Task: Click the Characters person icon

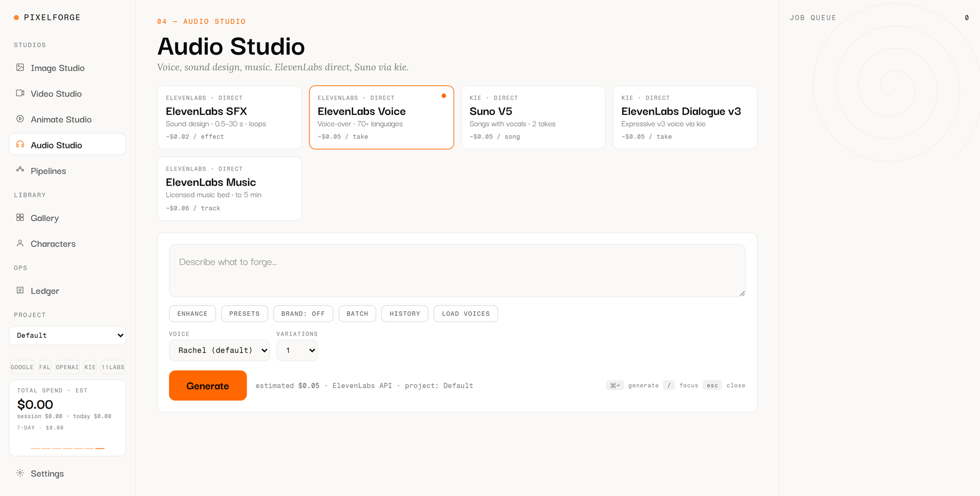Action: [20, 243]
